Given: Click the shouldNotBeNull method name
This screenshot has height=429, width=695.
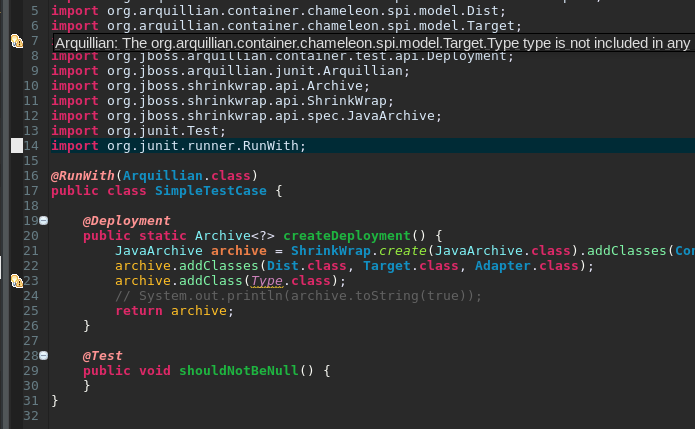Looking at the screenshot, I should click(x=239, y=370).
